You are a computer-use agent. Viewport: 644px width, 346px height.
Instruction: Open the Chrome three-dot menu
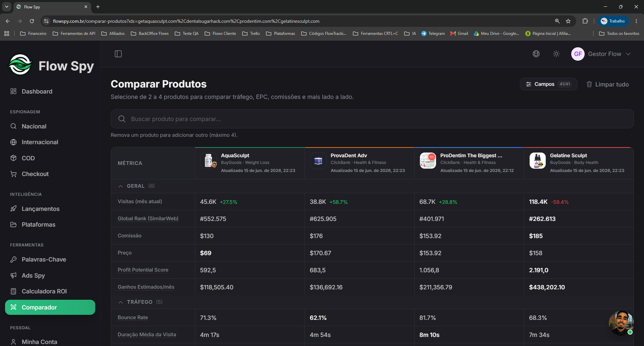pyautogui.click(x=636, y=21)
